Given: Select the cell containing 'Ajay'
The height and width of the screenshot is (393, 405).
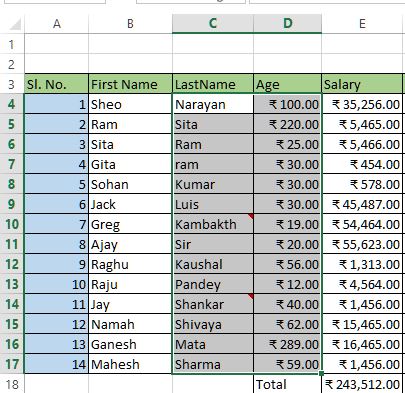Looking at the screenshot, I should 131,244.
